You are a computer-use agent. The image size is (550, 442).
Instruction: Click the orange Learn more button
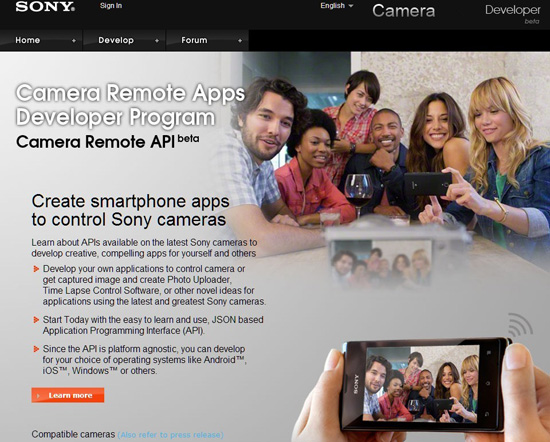(68, 395)
